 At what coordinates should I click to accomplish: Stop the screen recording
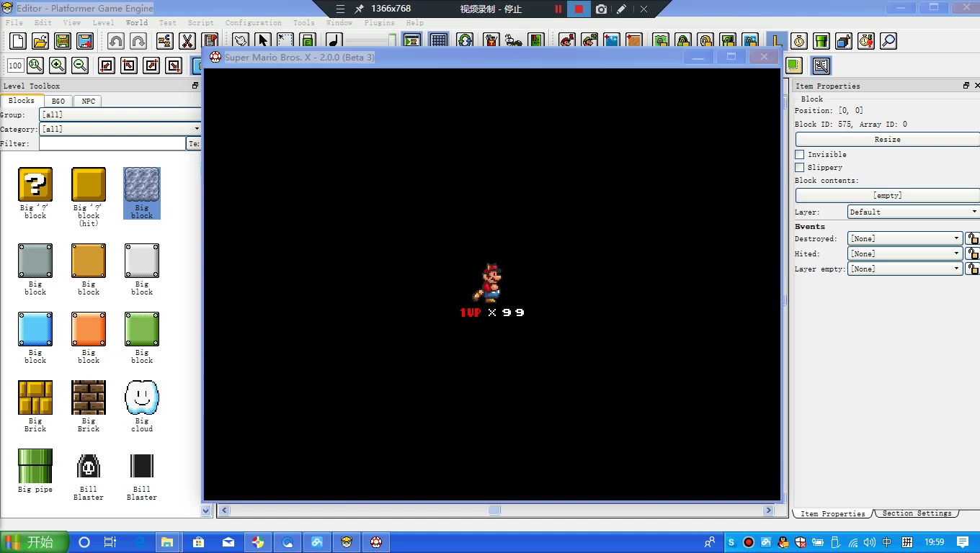579,9
